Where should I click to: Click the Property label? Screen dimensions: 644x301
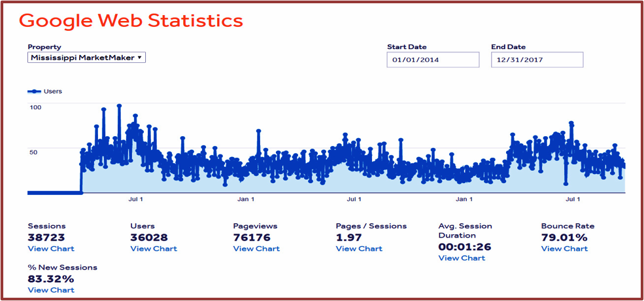[x=44, y=47]
